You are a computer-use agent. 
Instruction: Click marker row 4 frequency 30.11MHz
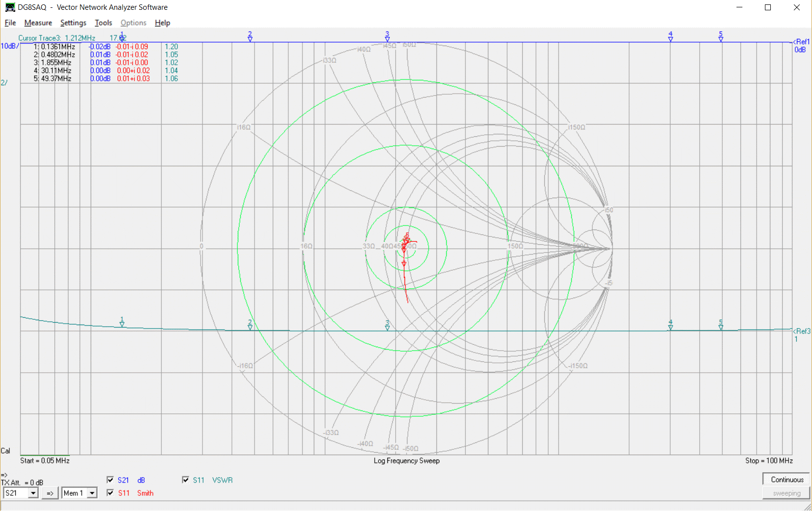pyautogui.click(x=56, y=71)
